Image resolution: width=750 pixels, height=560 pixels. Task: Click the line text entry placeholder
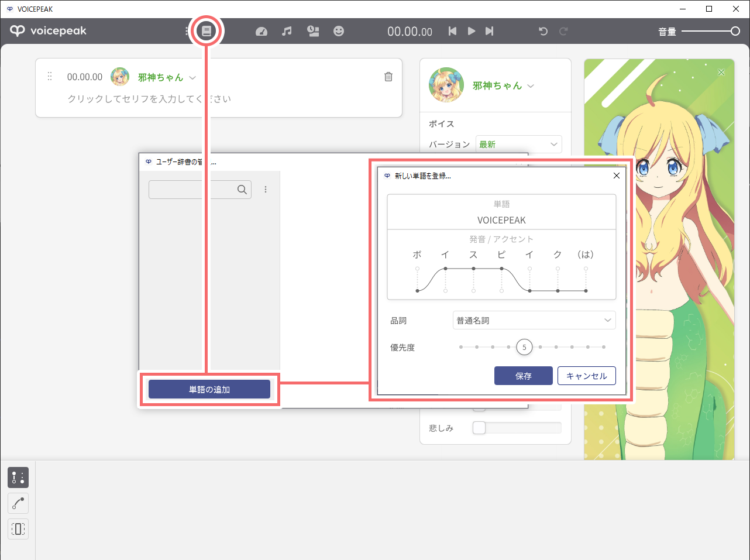click(149, 99)
